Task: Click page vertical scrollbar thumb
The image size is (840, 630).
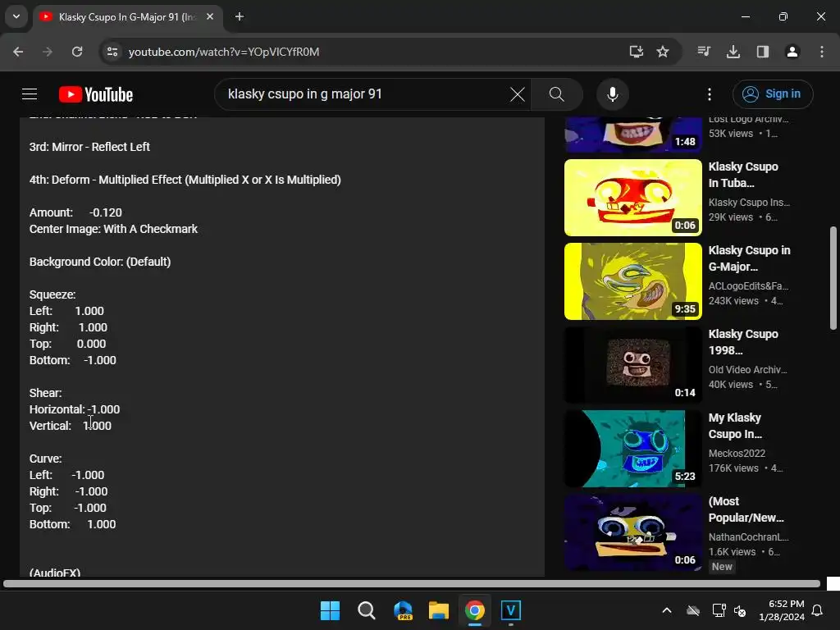Action: click(x=833, y=278)
